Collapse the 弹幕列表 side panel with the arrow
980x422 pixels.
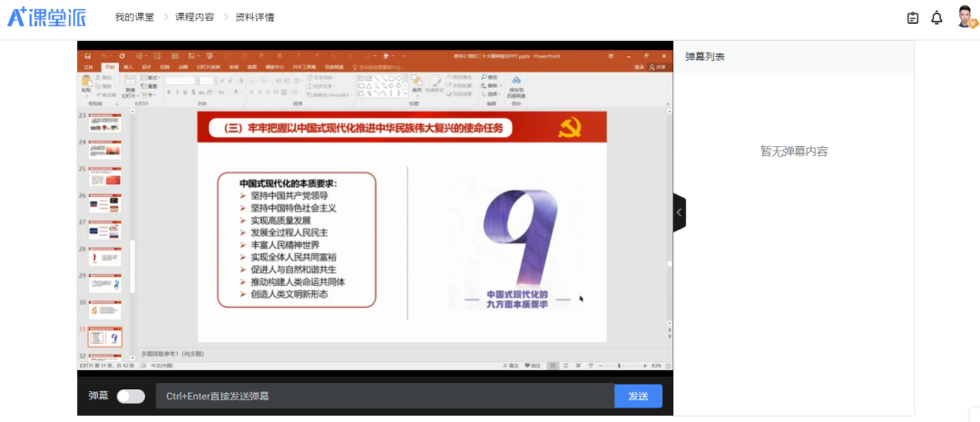(679, 213)
